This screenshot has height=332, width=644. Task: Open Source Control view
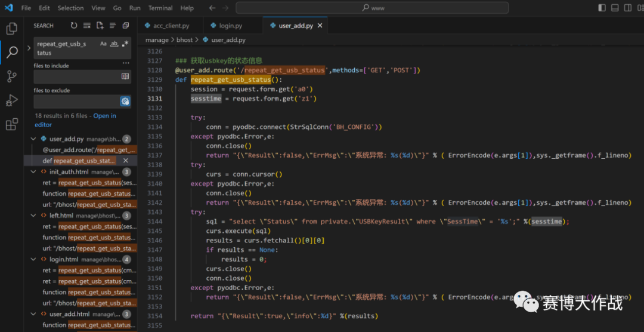click(11, 76)
